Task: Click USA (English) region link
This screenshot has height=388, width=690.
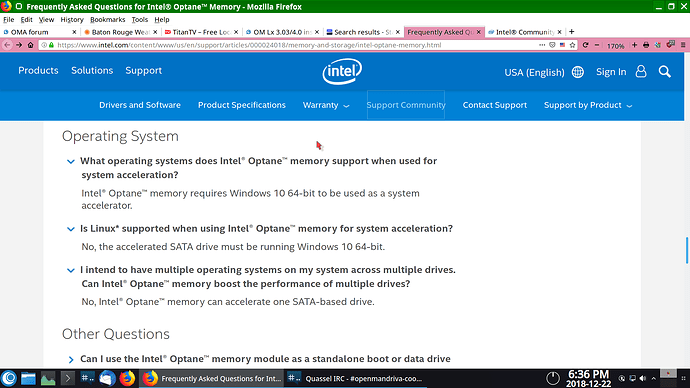Action: pyautogui.click(x=534, y=72)
